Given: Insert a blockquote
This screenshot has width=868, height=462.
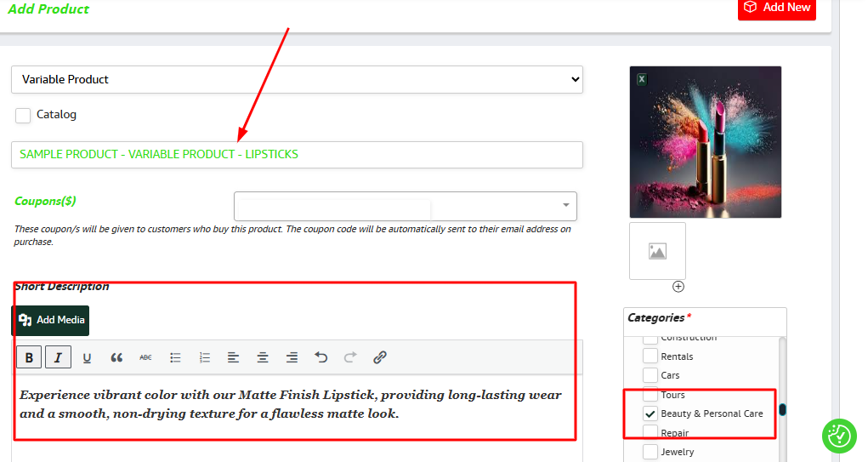Looking at the screenshot, I should pos(116,358).
